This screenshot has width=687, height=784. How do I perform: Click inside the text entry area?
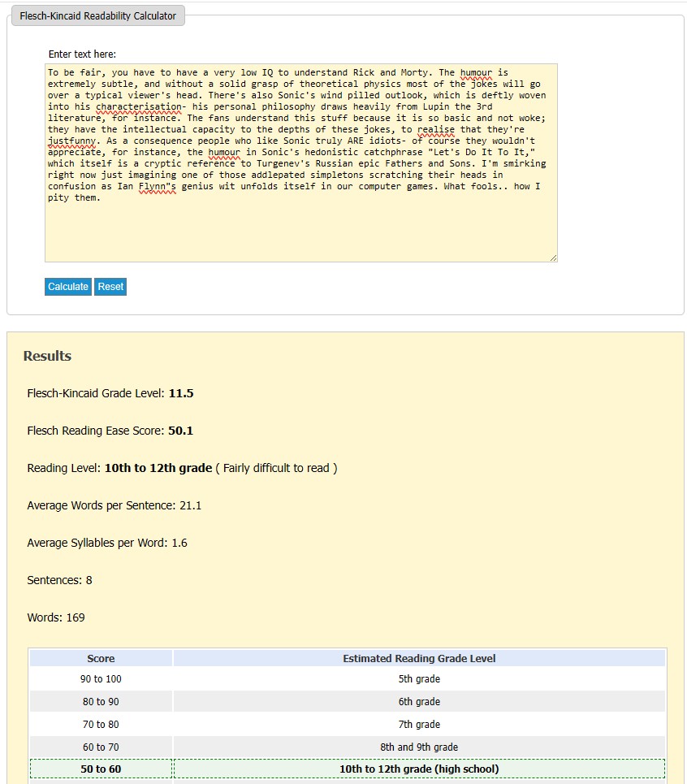click(x=300, y=162)
